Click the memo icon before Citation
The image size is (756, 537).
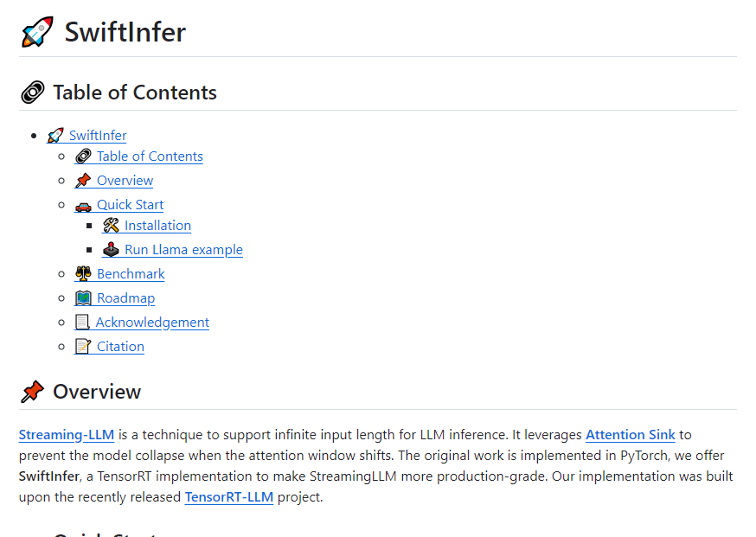(x=83, y=347)
